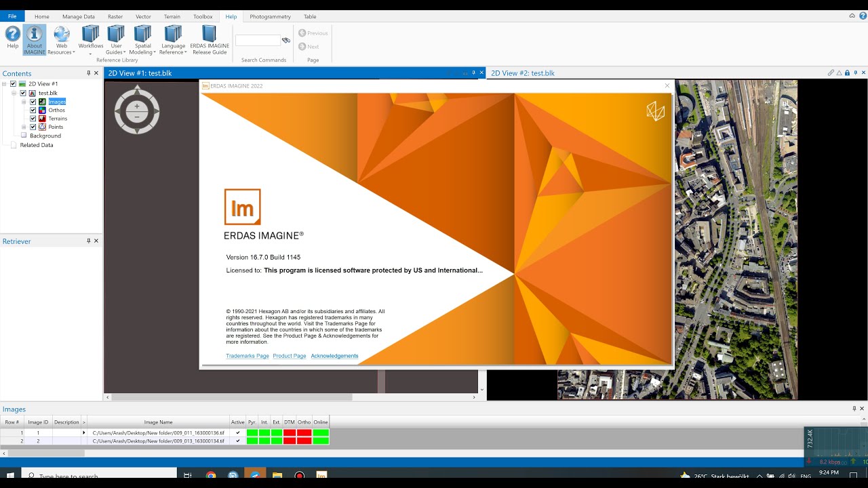Open the Acknowledgements link

tap(334, 356)
